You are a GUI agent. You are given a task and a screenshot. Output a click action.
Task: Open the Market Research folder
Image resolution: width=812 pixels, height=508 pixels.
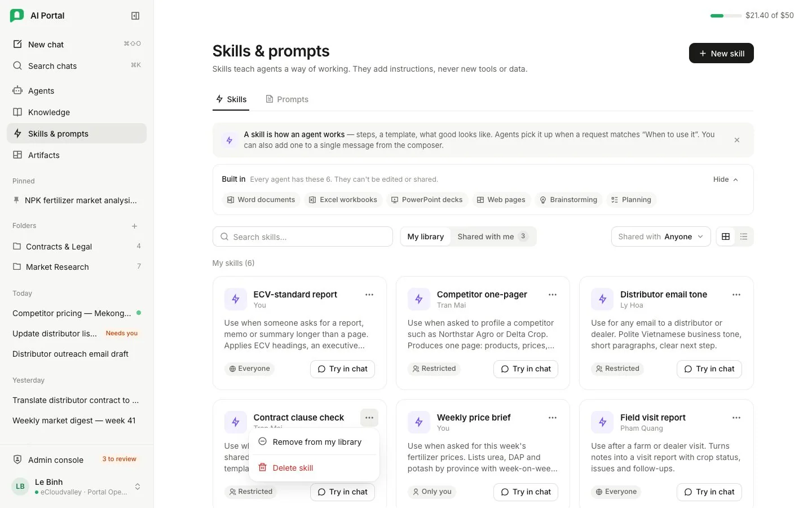pos(77,266)
